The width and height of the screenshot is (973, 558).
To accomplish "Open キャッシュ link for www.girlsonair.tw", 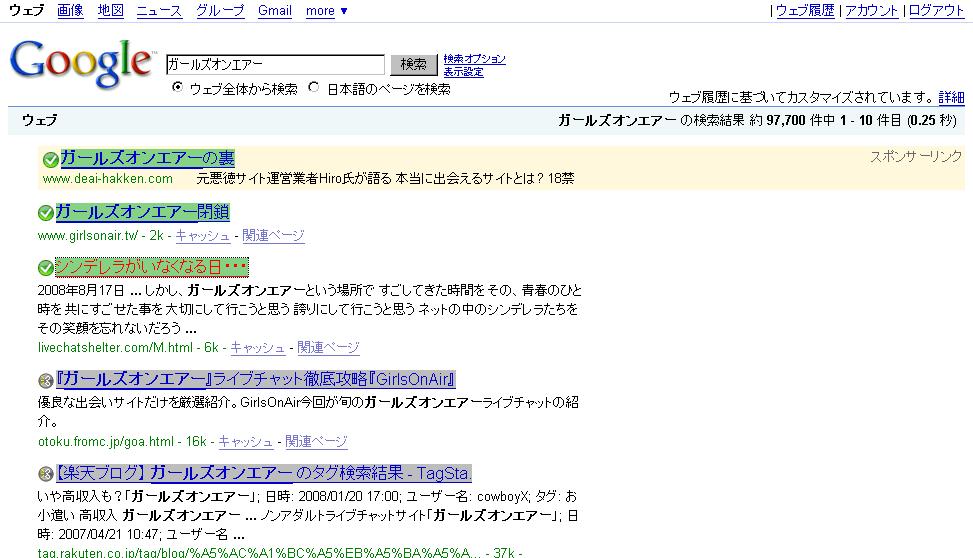I will [x=202, y=236].
